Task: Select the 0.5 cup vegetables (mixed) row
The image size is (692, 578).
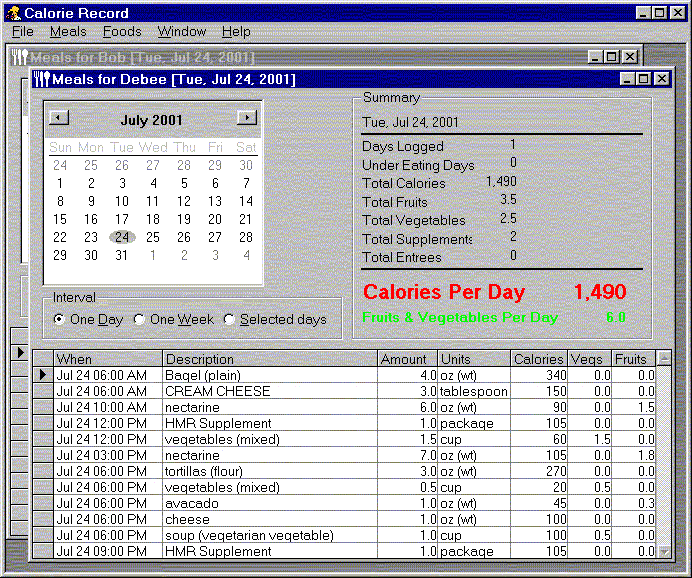Action: coord(344,487)
